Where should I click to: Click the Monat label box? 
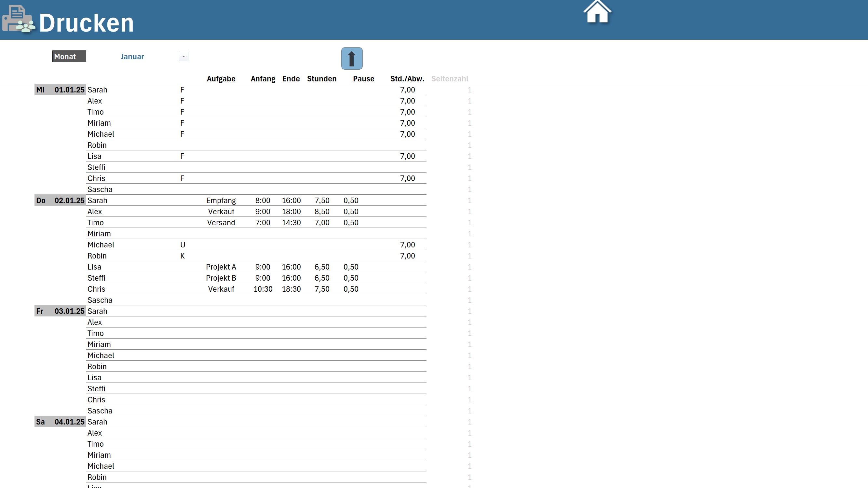click(69, 56)
